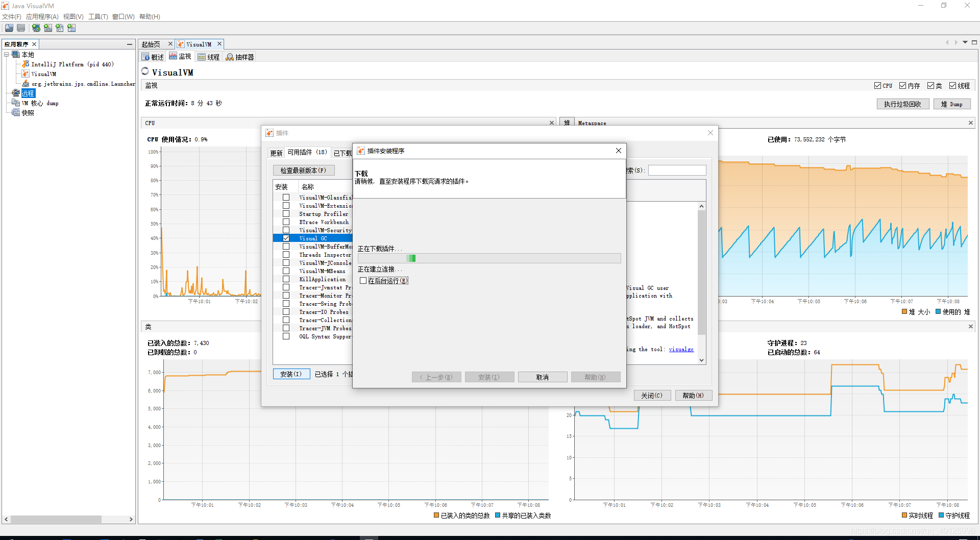The image size is (980, 540).
Task: Minimize the 应用程序 side panel
Action: (x=130, y=44)
